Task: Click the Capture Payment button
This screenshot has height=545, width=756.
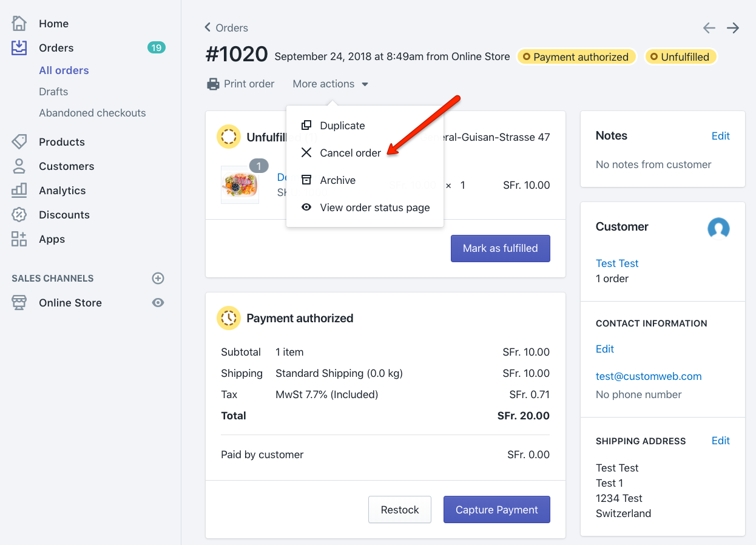Action: [496, 510]
